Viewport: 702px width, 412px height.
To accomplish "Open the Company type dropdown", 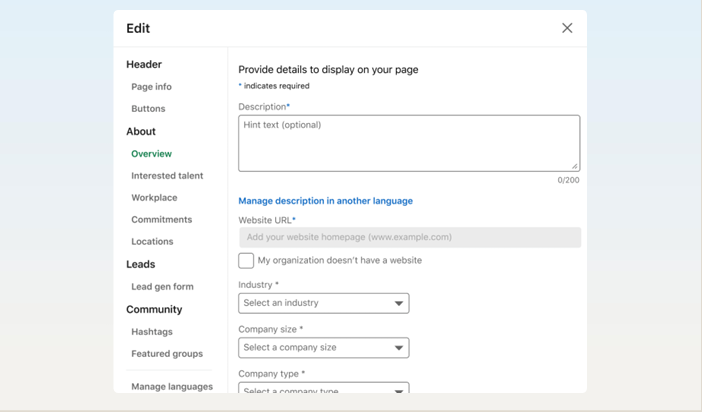I will click(323, 388).
